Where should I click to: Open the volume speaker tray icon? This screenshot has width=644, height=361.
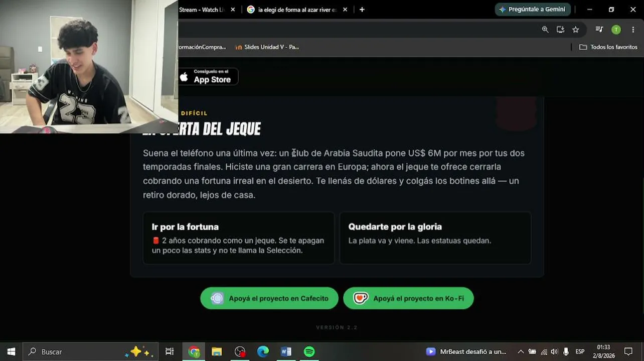coord(554,351)
